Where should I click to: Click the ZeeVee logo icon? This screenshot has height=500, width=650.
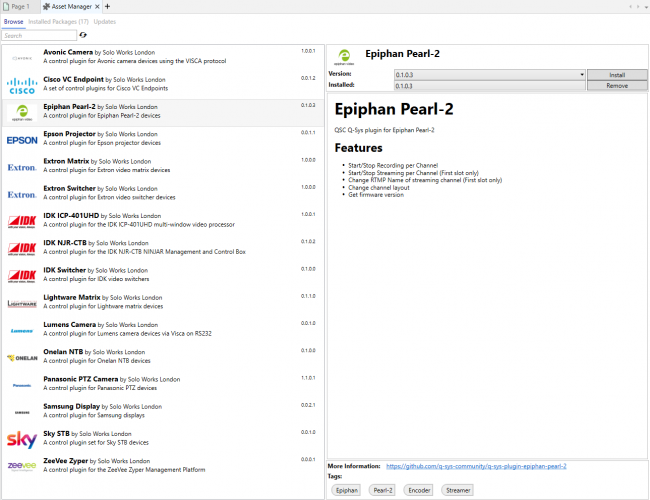tap(22, 466)
